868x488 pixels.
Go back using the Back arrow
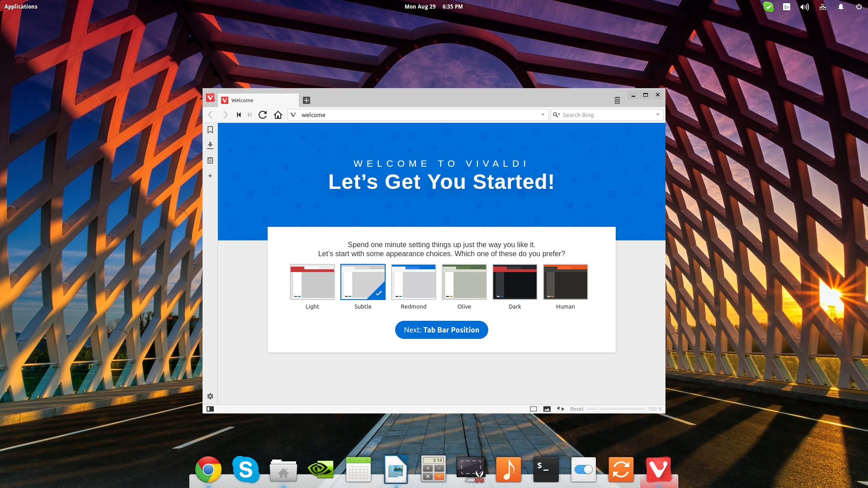[210, 115]
